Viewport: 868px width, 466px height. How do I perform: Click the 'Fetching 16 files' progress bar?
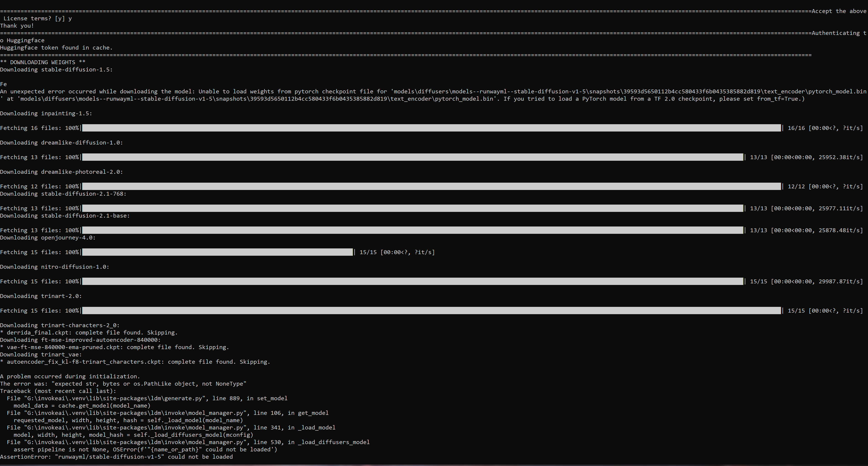(431, 128)
